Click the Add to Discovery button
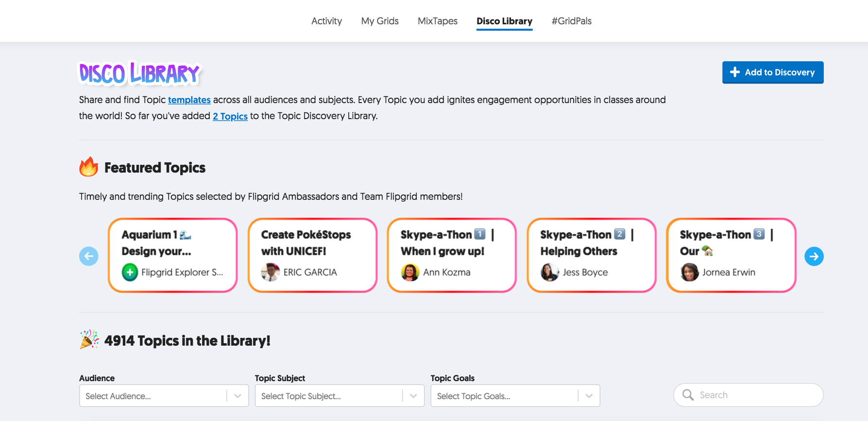The width and height of the screenshot is (868, 421). click(x=773, y=72)
